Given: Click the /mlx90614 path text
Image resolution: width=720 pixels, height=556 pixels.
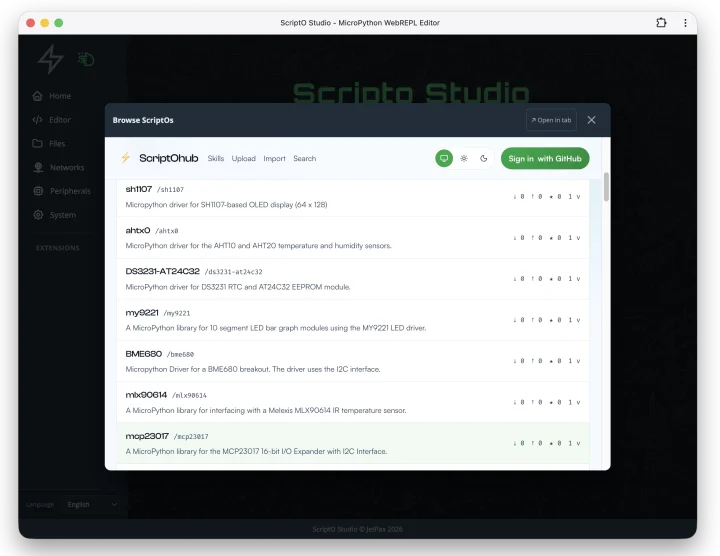Looking at the screenshot, I should [x=189, y=395].
